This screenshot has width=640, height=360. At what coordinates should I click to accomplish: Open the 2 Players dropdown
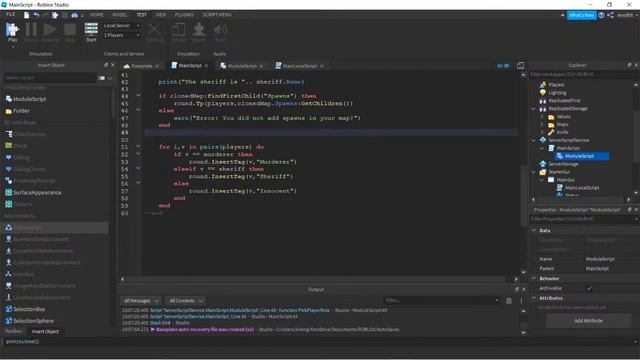click(122, 36)
